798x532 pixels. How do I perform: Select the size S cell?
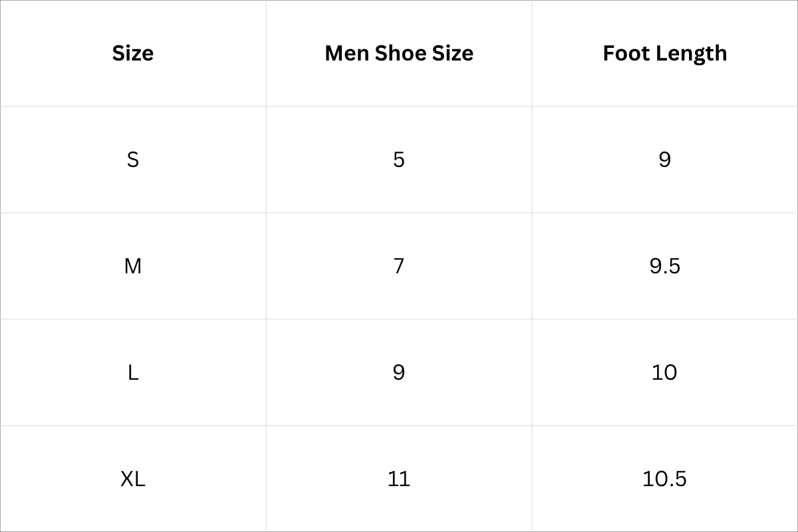pos(133,160)
